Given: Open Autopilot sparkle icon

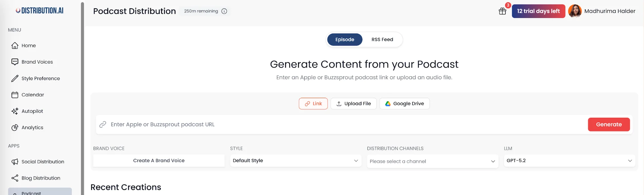Looking at the screenshot, I should [x=15, y=111].
